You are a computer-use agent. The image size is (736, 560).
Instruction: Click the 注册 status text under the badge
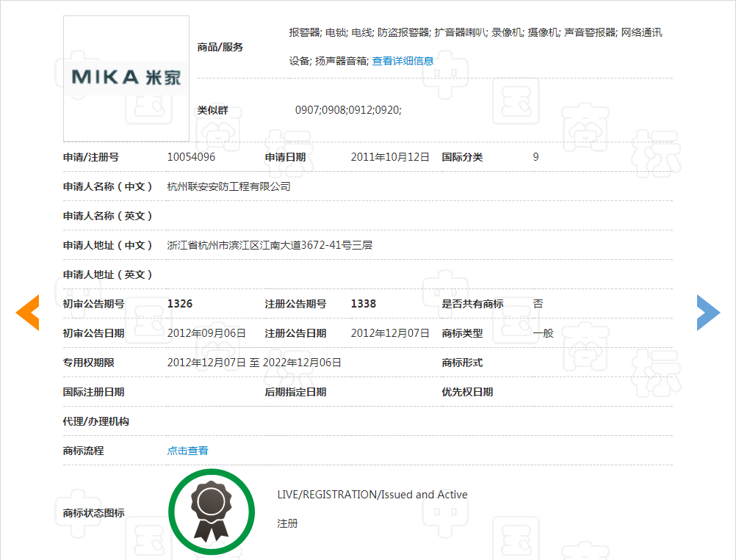point(287,524)
